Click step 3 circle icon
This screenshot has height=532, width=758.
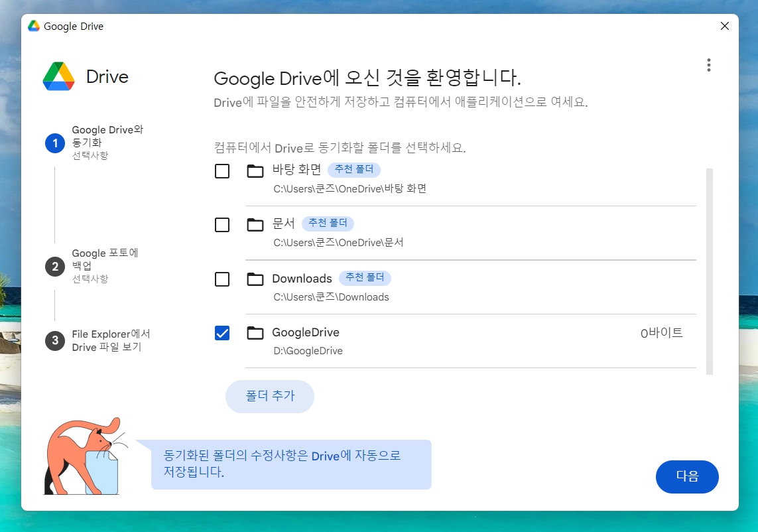point(55,340)
